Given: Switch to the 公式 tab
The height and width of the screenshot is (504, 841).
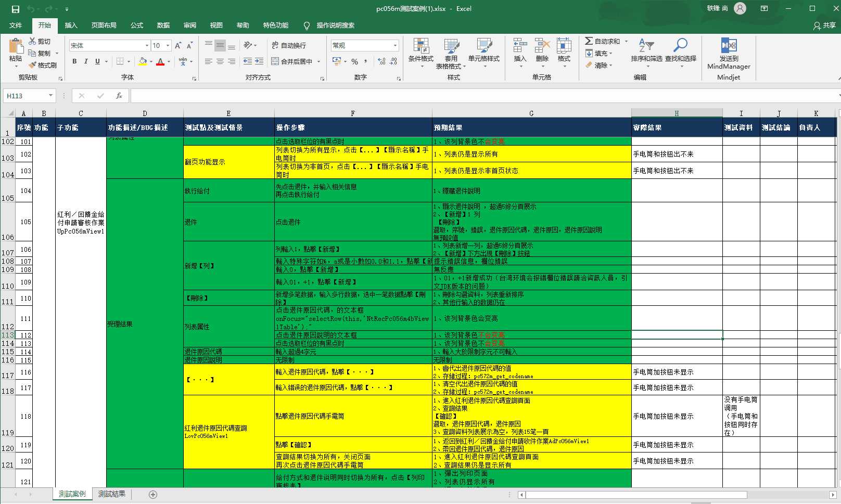Looking at the screenshot, I should (137, 25).
